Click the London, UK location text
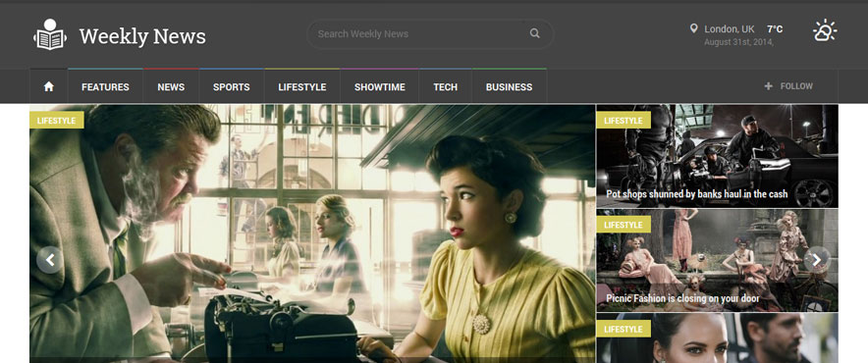This screenshot has width=868, height=363. 729,28
